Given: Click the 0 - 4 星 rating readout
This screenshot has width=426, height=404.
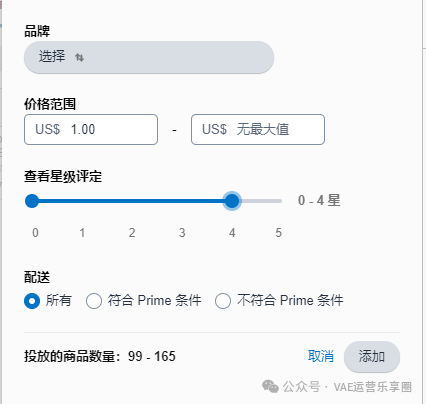Looking at the screenshot, I should click(319, 200).
